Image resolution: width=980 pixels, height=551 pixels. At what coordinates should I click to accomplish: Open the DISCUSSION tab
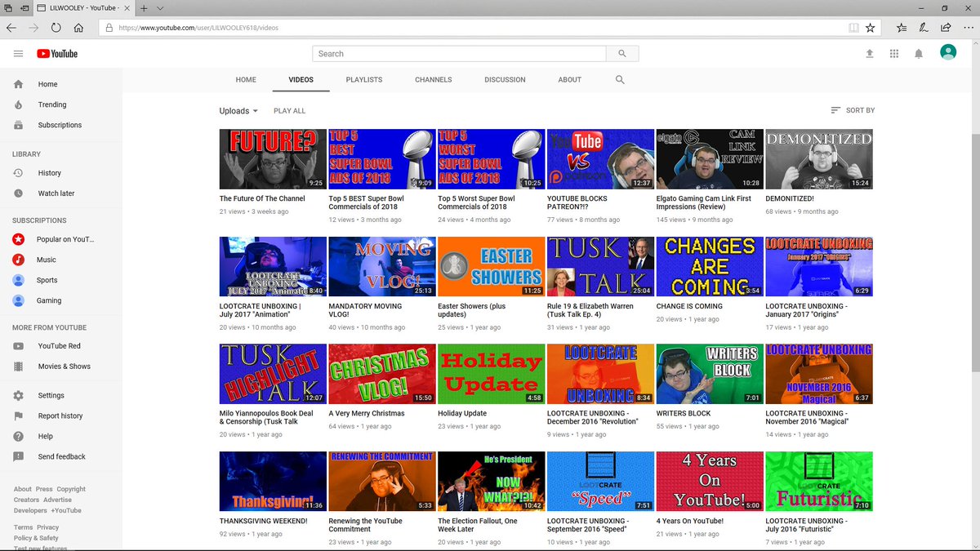coord(505,80)
